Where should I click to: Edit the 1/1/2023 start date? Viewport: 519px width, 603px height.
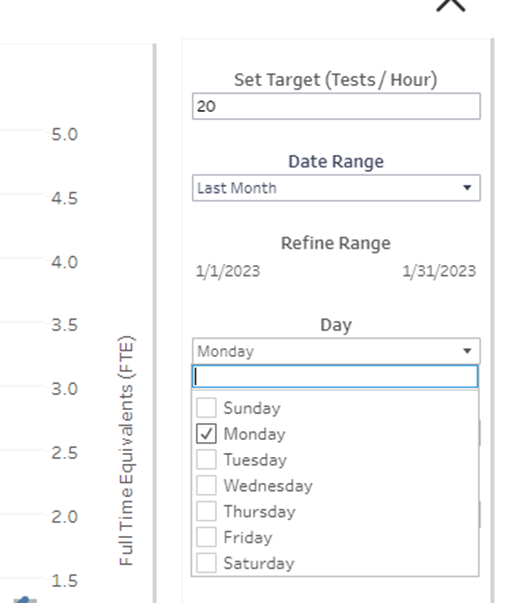coord(228,271)
